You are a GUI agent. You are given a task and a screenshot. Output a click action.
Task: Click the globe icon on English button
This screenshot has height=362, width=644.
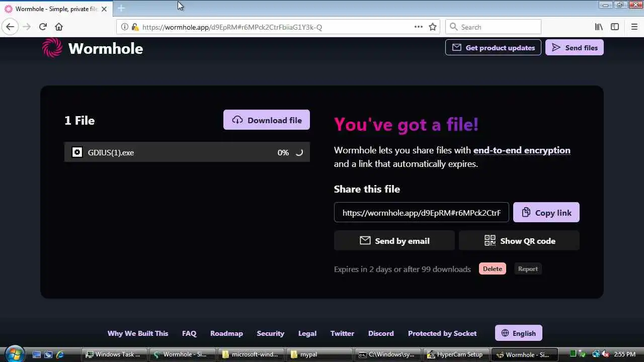(505, 333)
